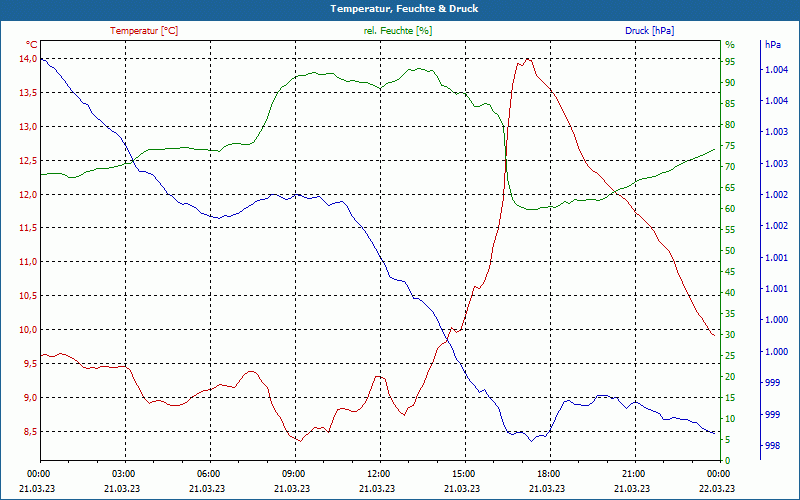Click the '06:00' time axis label
The width and height of the screenshot is (800, 500).
click(x=208, y=474)
